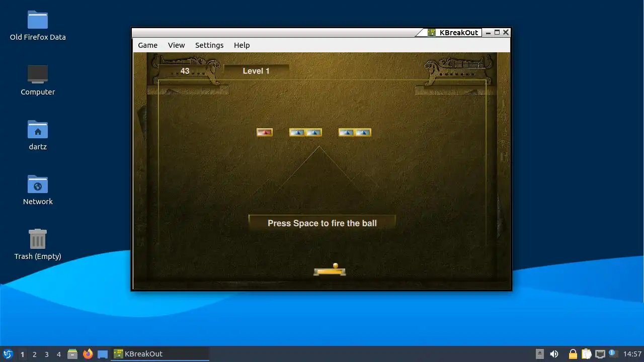Image resolution: width=644 pixels, height=362 pixels.
Task: Select the Trash (Empty) desktop icon
Action: tap(38, 239)
